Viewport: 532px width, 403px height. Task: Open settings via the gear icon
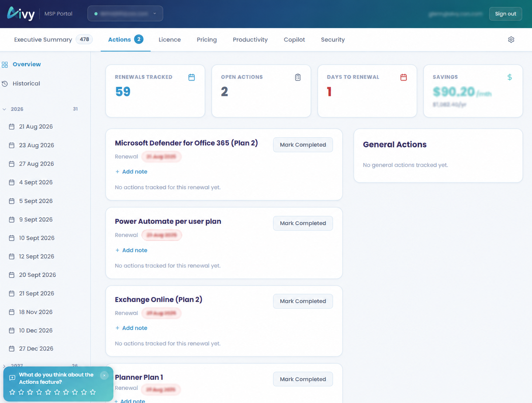click(x=511, y=40)
